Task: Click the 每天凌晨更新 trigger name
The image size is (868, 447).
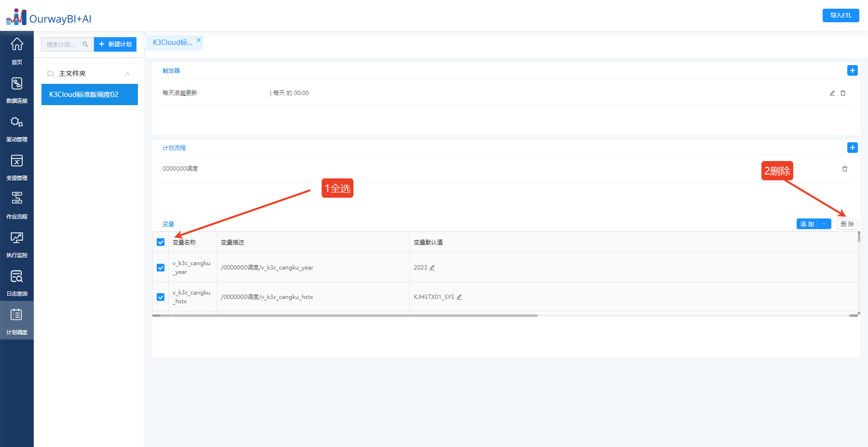Action: 180,93
